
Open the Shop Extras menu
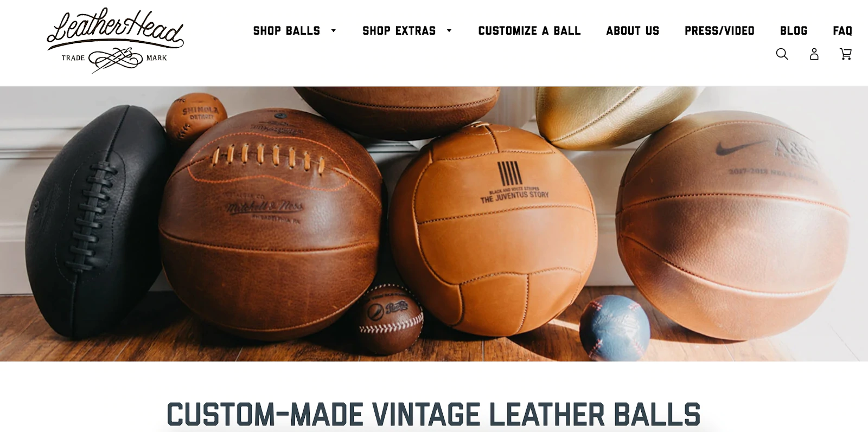coord(399,31)
